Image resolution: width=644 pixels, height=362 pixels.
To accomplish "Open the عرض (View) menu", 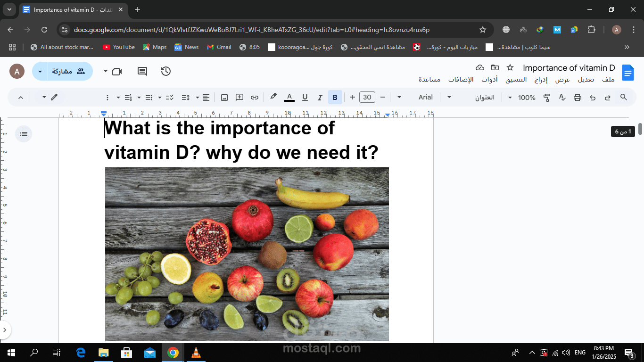I will pos(562,80).
